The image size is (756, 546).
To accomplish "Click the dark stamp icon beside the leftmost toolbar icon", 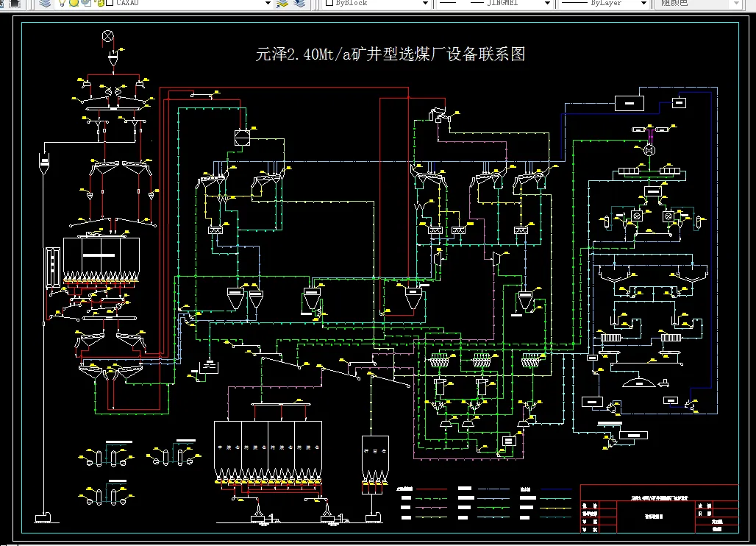I will (x=15, y=4).
